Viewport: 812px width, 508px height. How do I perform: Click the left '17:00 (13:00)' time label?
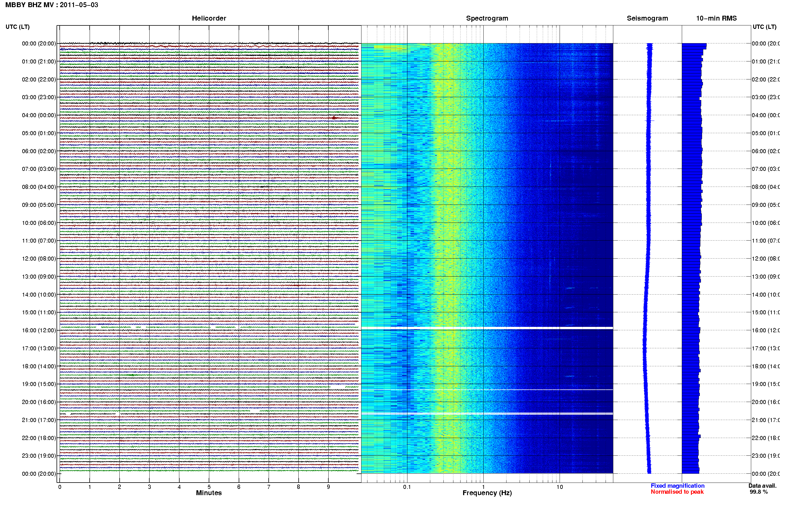click(39, 348)
